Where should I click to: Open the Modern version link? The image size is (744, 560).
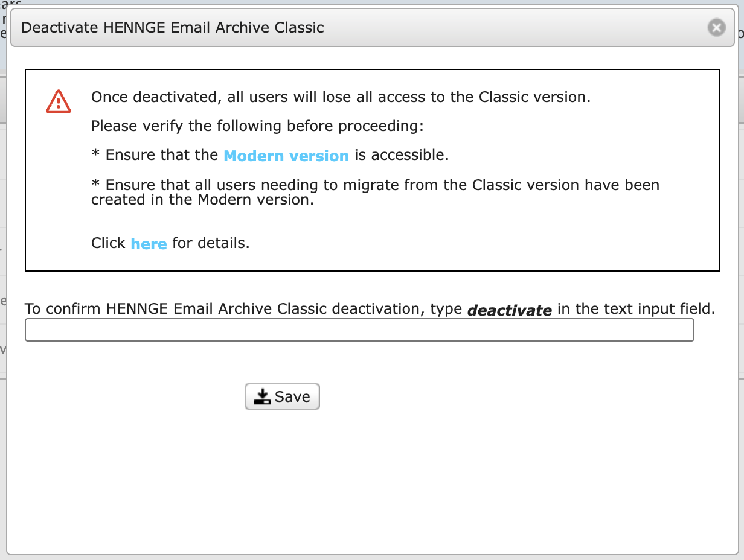tap(286, 156)
